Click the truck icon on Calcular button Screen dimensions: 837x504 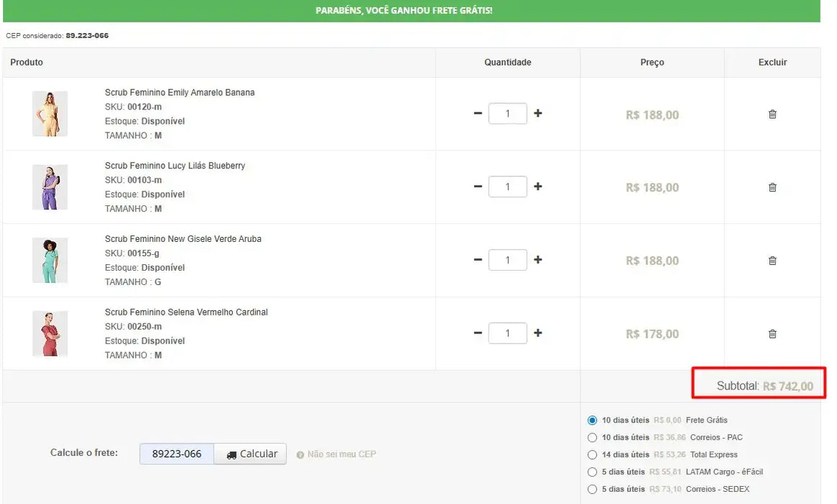coord(231,454)
